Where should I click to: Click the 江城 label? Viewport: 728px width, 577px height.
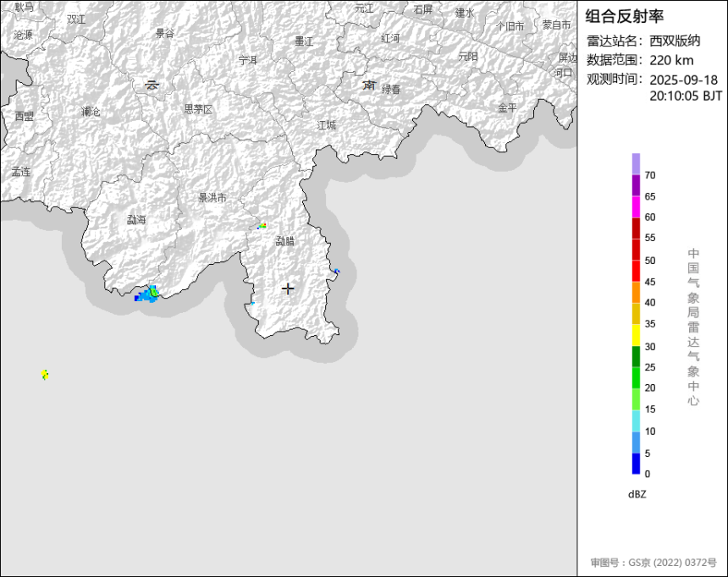327,125
